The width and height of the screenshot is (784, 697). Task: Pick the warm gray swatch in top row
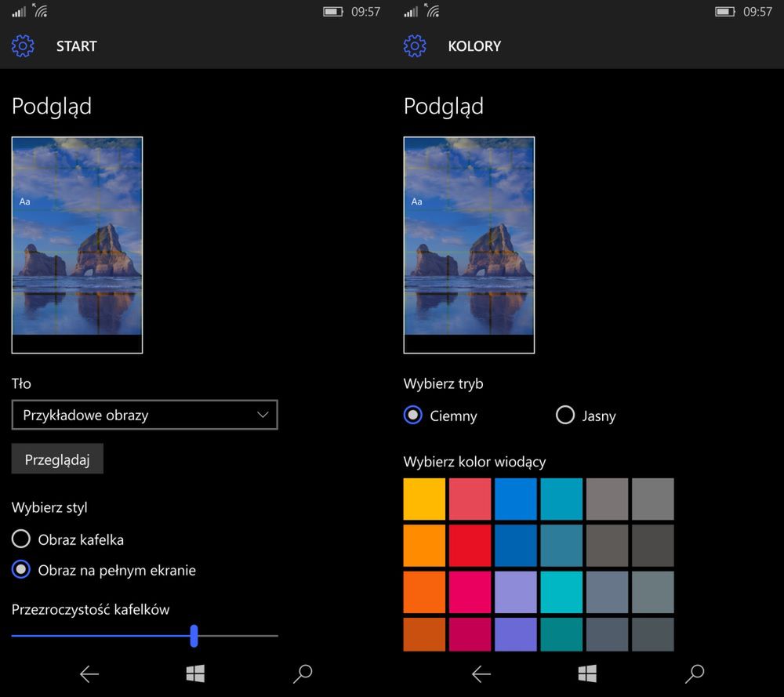608,499
